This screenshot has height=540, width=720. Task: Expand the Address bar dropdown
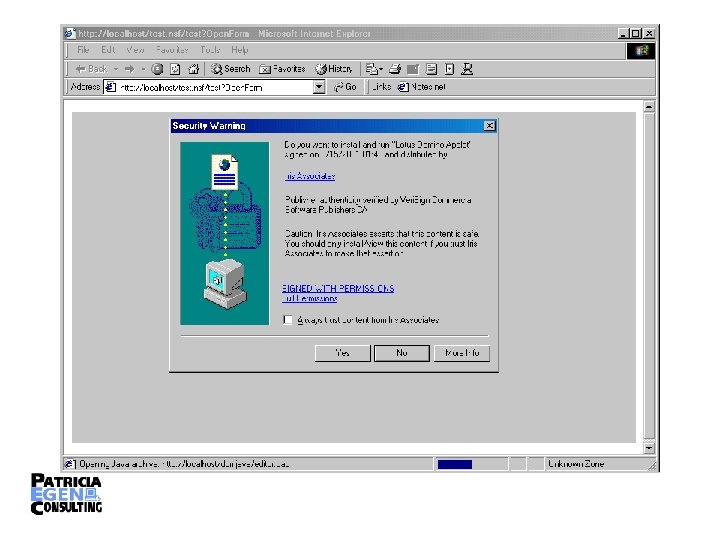[x=319, y=87]
